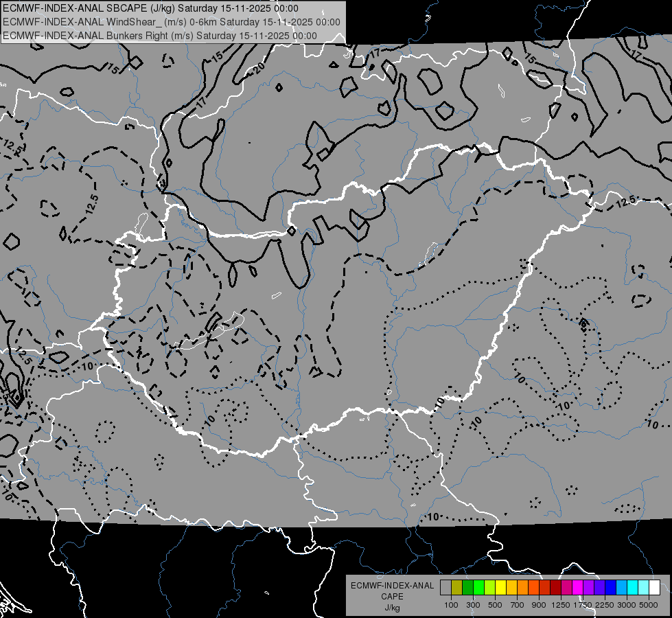
Task: Click the WindShear 0-6km title line
Action: click(x=172, y=22)
